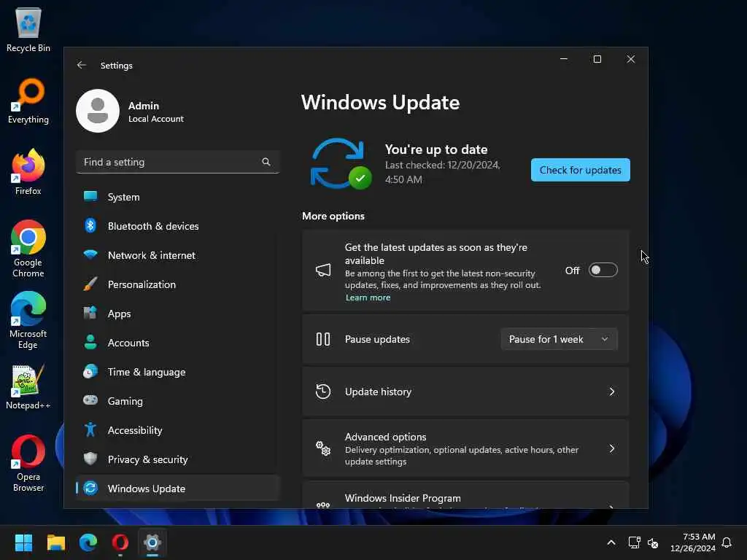747x560 pixels.
Task: Click the Update history clock icon
Action: tap(323, 392)
